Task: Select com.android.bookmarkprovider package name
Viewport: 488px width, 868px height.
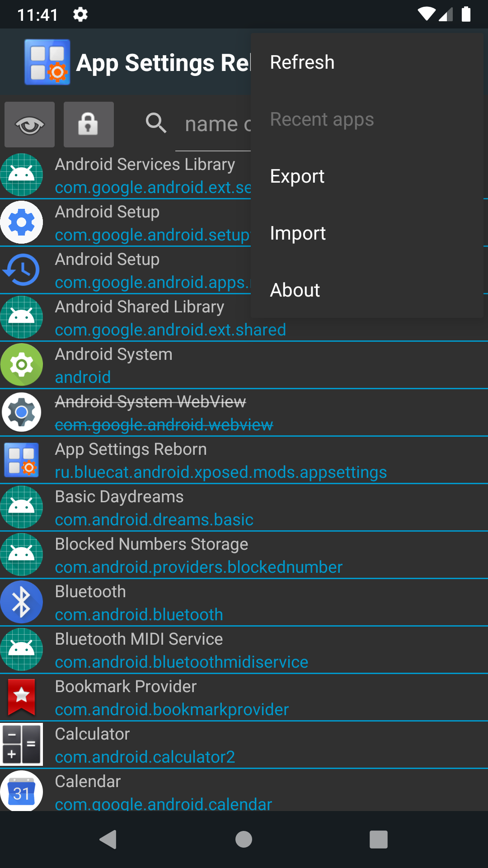Action: pyautogui.click(x=172, y=710)
